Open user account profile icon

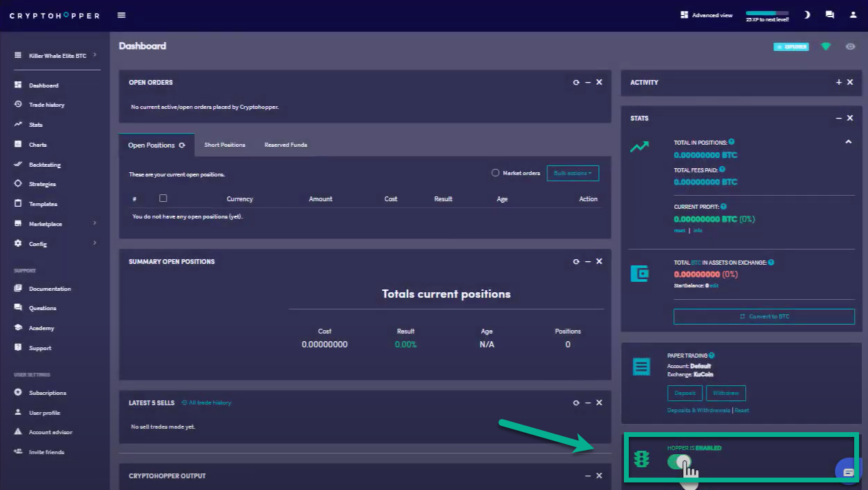click(853, 14)
